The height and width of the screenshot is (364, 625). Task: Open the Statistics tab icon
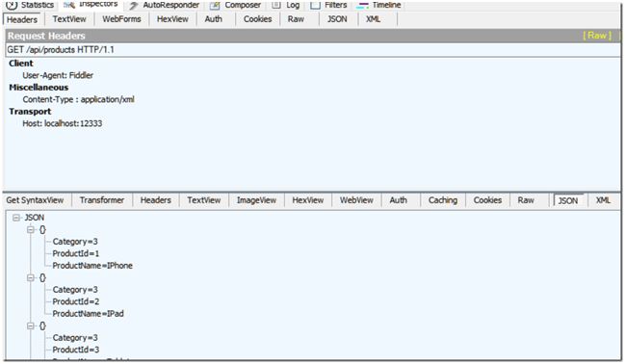point(12,5)
